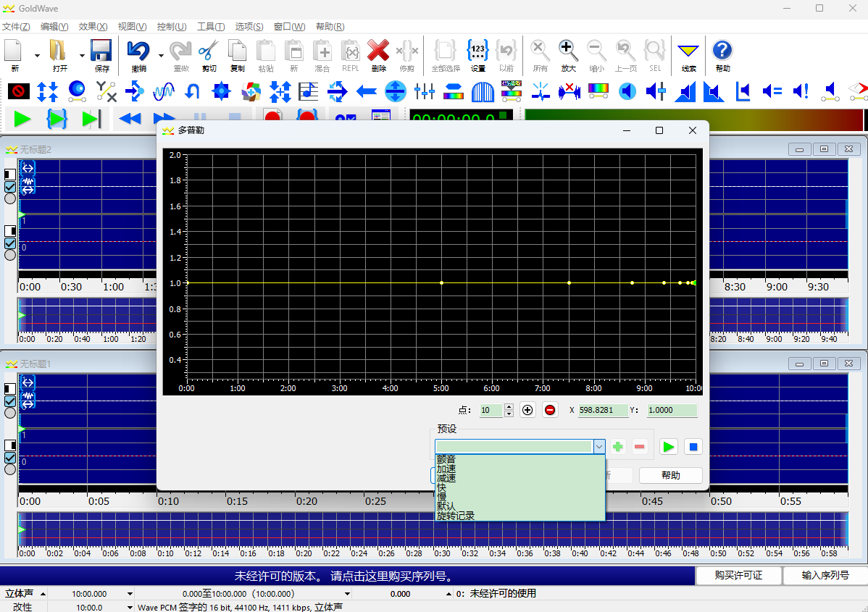Screen dimensions: 868x612
Task: Toggle the right channel checkbox in 无标题2
Action: pos(10,243)
